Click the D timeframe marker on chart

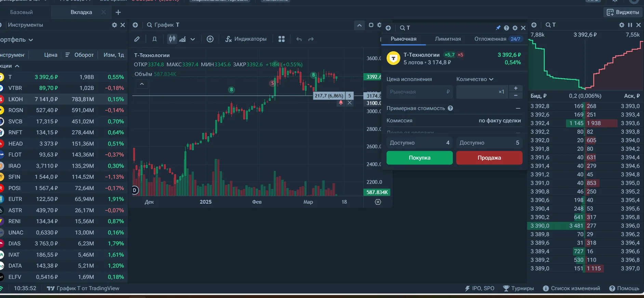click(x=135, y=190)
